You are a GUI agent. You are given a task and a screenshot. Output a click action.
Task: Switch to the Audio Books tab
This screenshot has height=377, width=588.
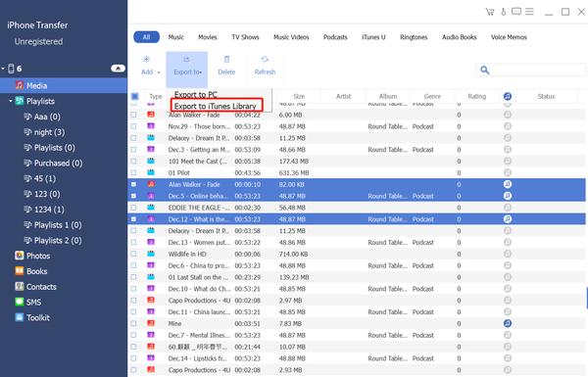point(459,37)
